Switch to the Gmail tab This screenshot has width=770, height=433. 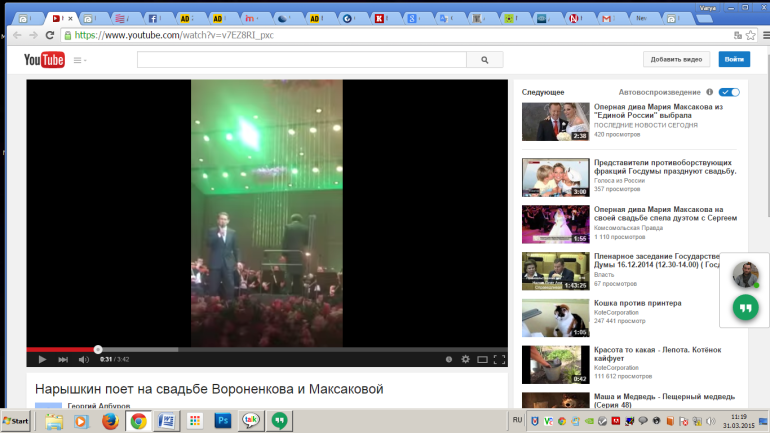click(x=609, y=19)
